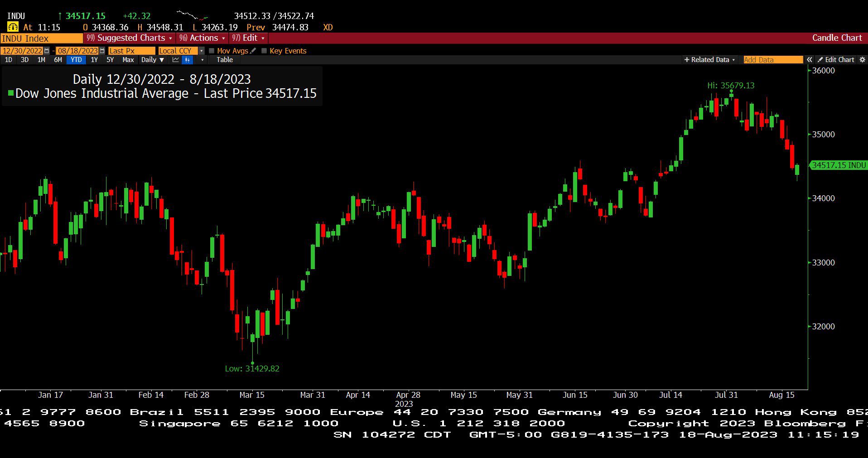
Task: Open Actions dropdown menu
Action: coord(202,38)
